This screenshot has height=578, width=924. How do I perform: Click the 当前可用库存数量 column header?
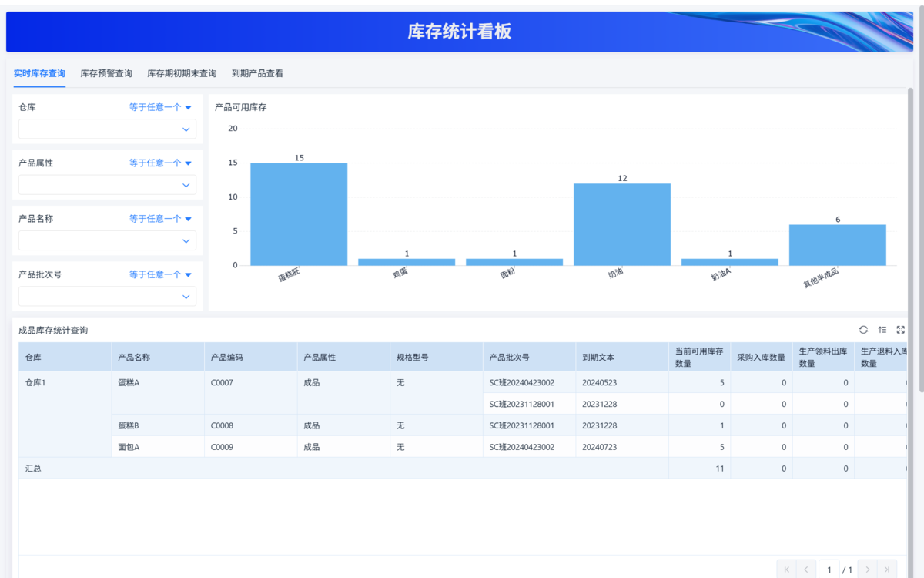pos(699,357)
